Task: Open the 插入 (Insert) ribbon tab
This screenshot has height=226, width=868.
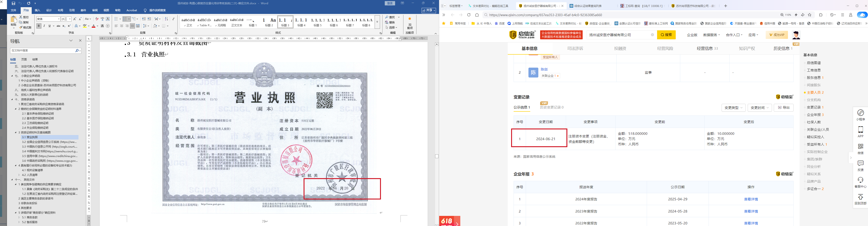Action: pos(37,10)
